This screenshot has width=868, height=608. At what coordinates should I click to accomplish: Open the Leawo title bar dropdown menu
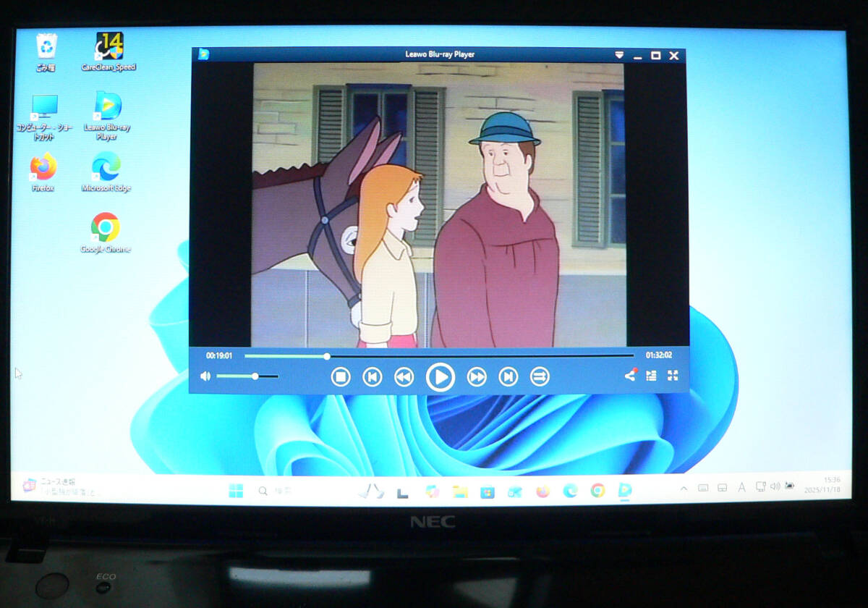click(x=619, y=55)
